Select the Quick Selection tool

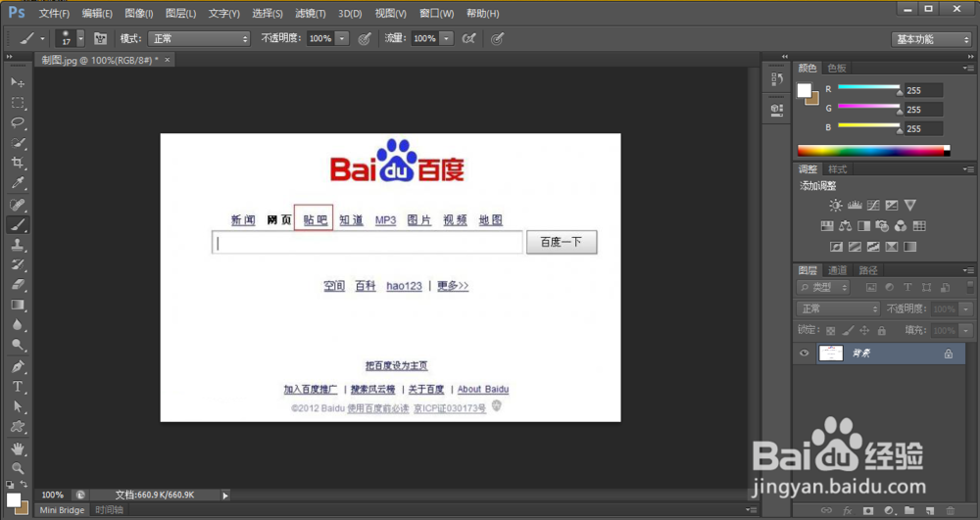click(18, 143)
